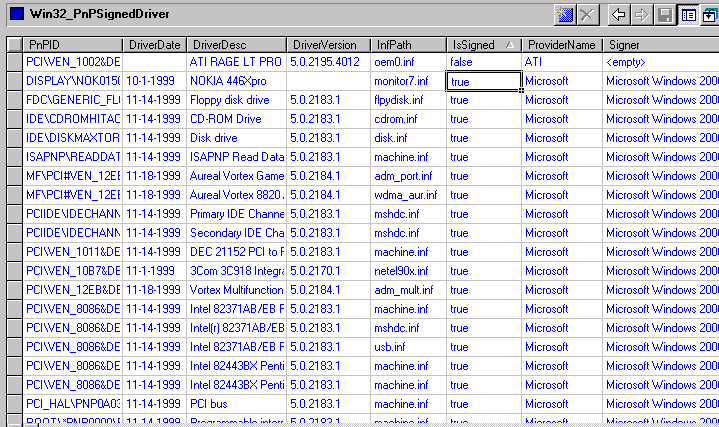Click the new instance icon with yellow star
Viewport: 719px width, 427px height.
pos(565,15)
